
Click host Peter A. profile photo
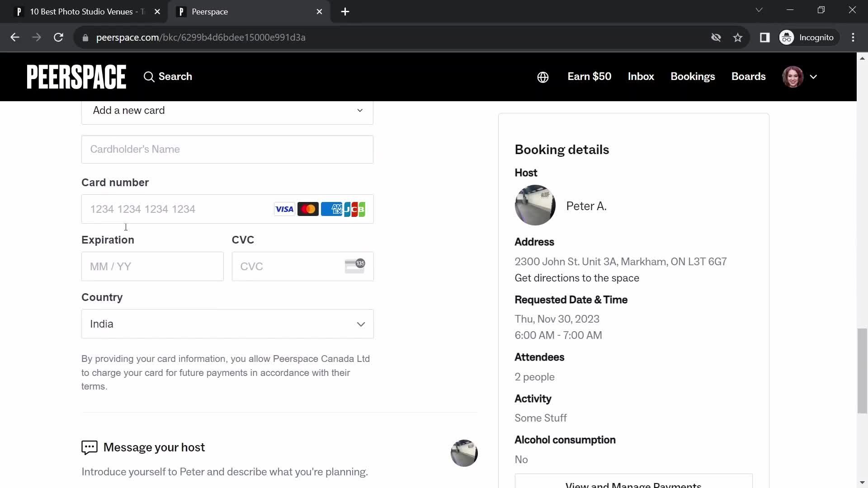pyautogui.click(x=535, y=205)
